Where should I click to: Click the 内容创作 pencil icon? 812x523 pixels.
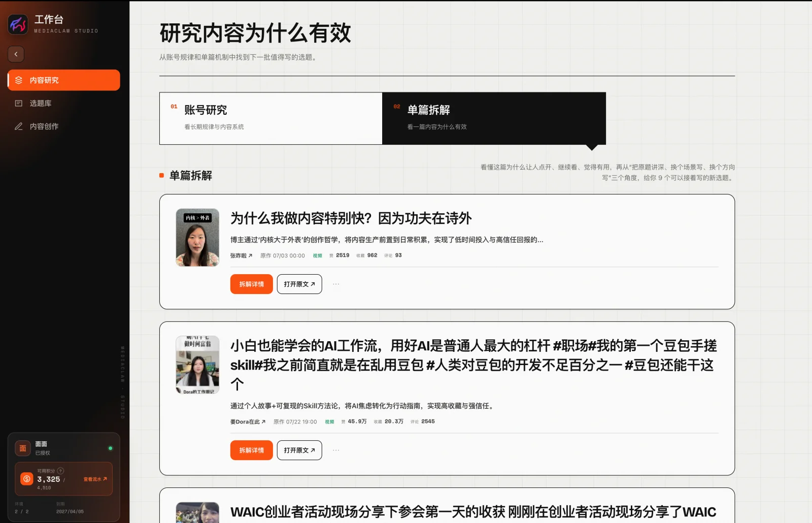pos(19,126)
